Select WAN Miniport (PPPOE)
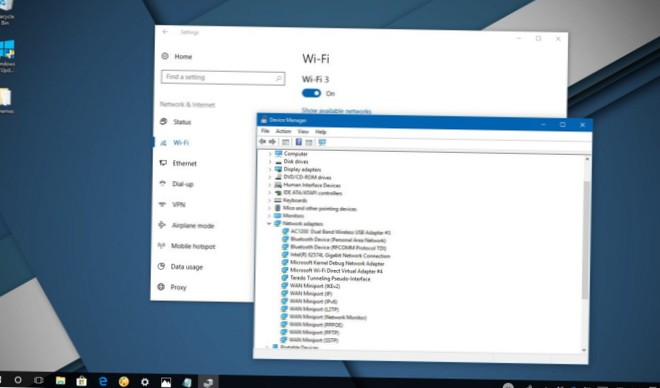This screenshot has width=660, height=388. click(316, 325)
